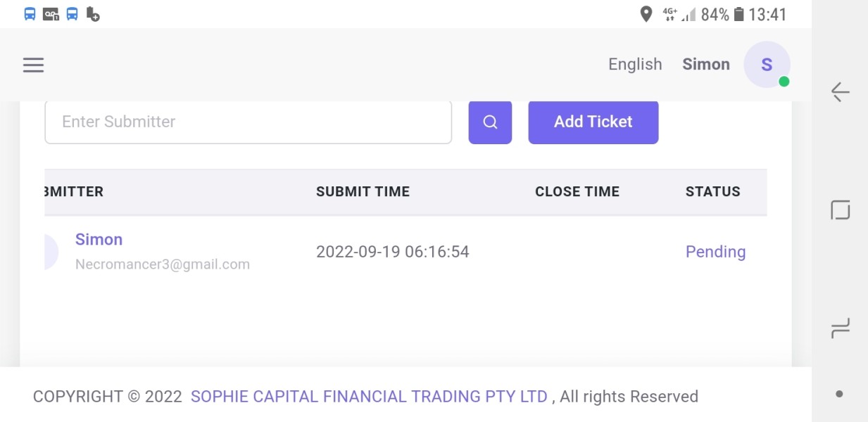Focus the Enter Submitter input field

(x=248, y=122)
